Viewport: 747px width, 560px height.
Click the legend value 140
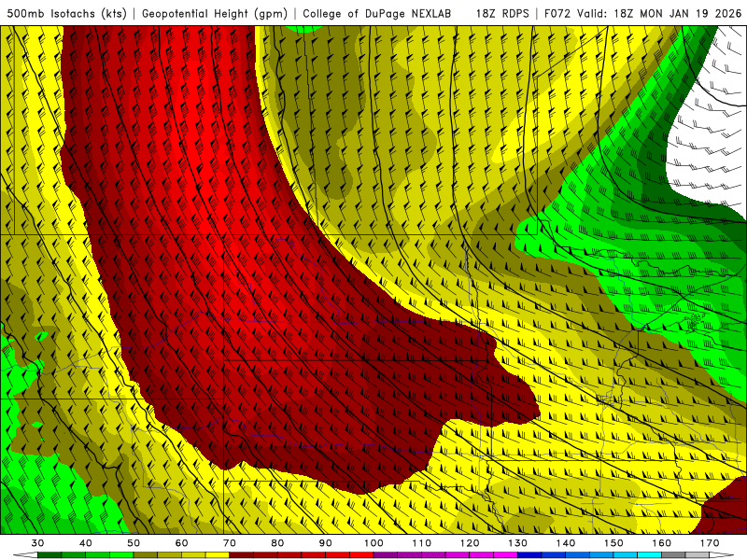[x=566, y=543]
